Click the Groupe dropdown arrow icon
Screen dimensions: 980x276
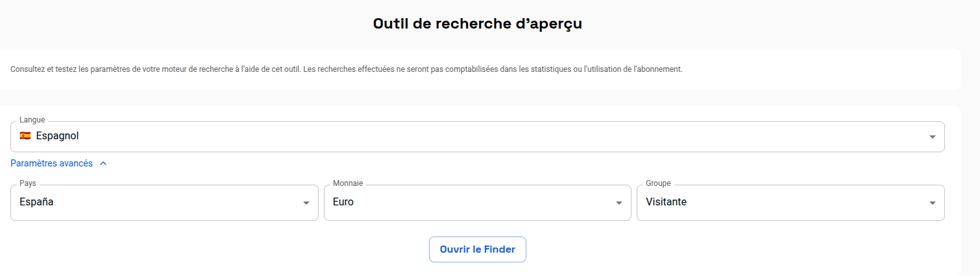(932, 203)
